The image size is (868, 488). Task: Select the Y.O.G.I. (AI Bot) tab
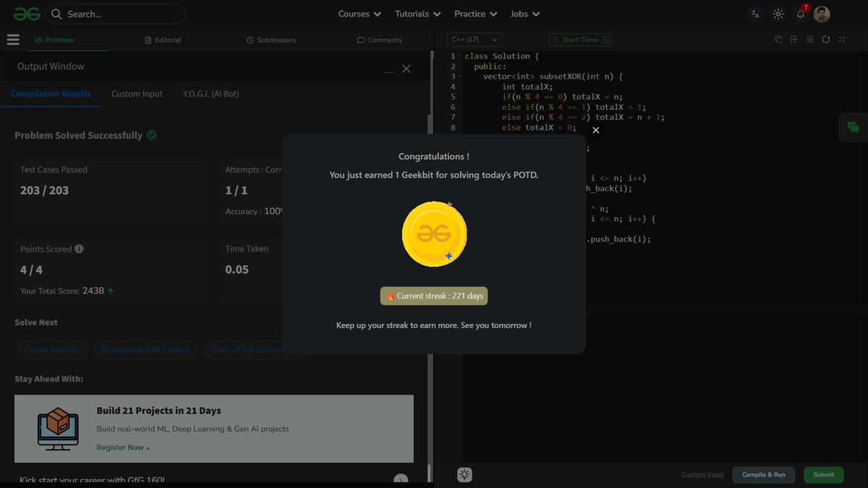[211, 94]
